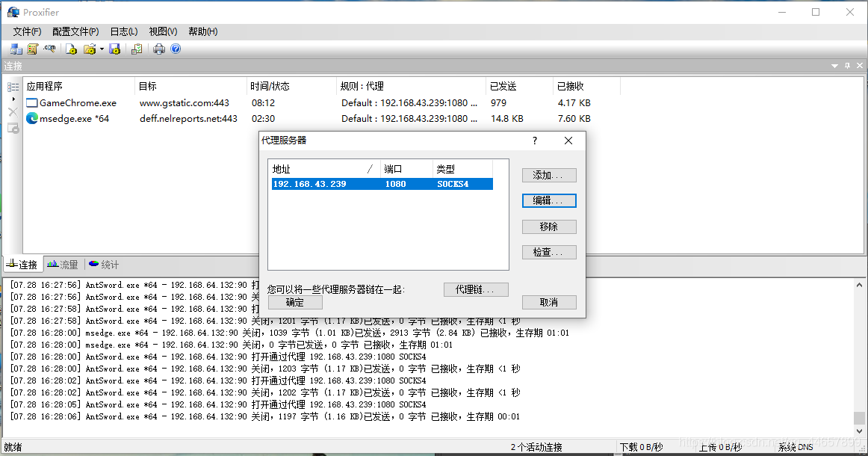Click log scrollbar down arrow
Screen dimensions: 868x456
[859, 431]
